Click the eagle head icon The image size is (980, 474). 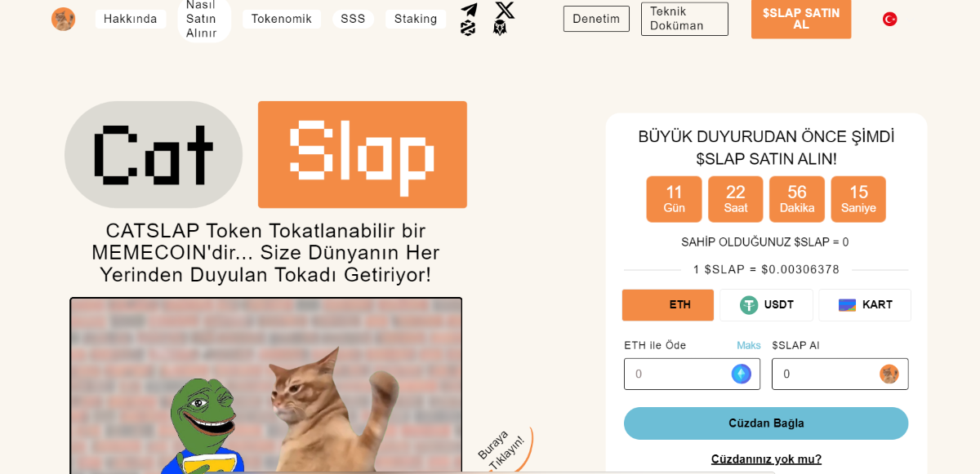coord(501,28)
